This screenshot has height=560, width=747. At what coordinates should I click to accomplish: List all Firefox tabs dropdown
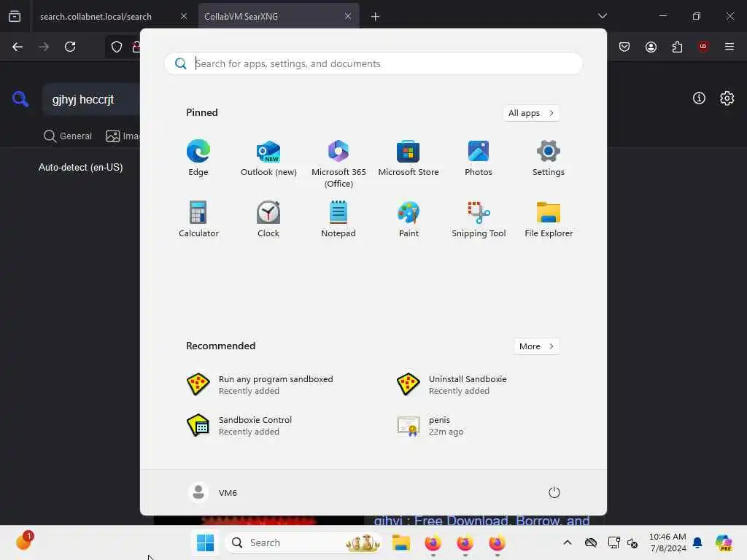coord(602,16)
